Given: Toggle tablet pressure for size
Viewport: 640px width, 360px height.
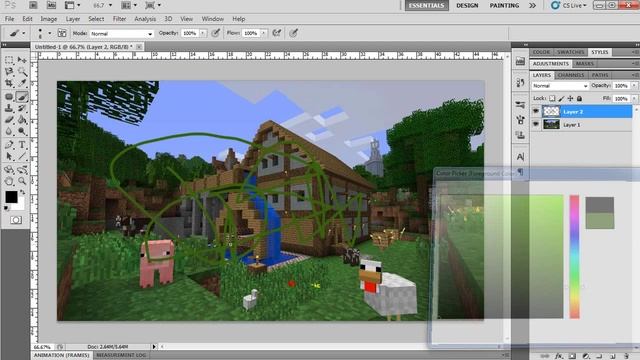Looking at the screenshot, I should [x=293, y=33].
